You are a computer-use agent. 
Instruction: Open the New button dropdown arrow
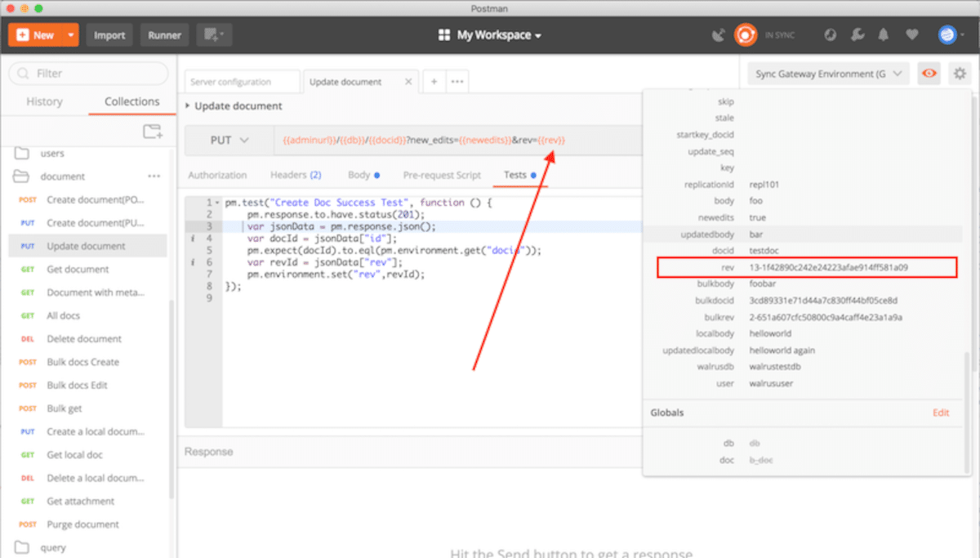pos(71,35)
